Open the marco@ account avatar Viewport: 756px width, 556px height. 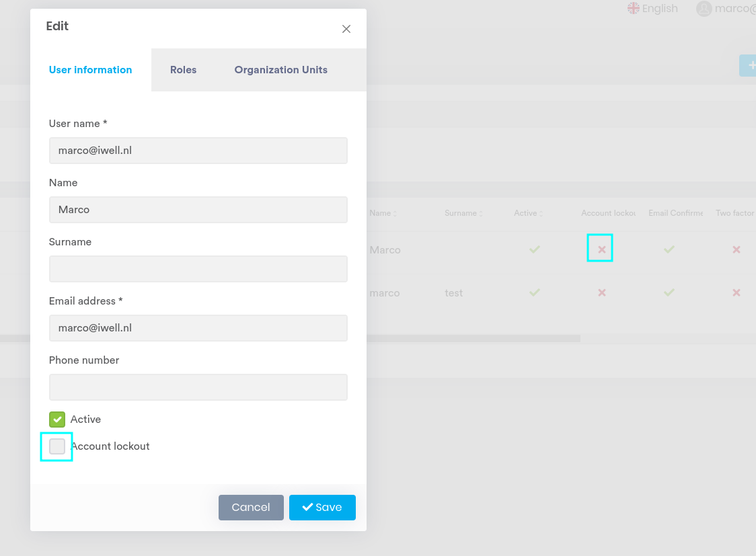tap(704, 9)
